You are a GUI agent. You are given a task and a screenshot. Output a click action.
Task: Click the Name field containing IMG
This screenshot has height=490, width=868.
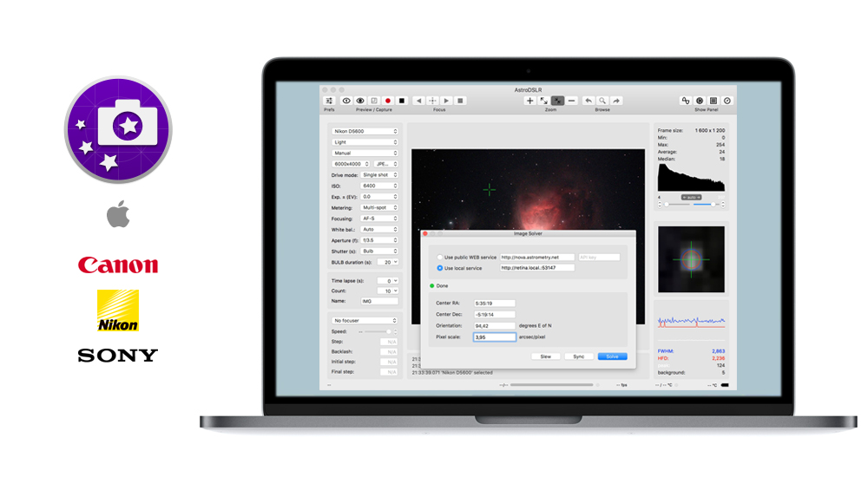[x=379, y=302]
